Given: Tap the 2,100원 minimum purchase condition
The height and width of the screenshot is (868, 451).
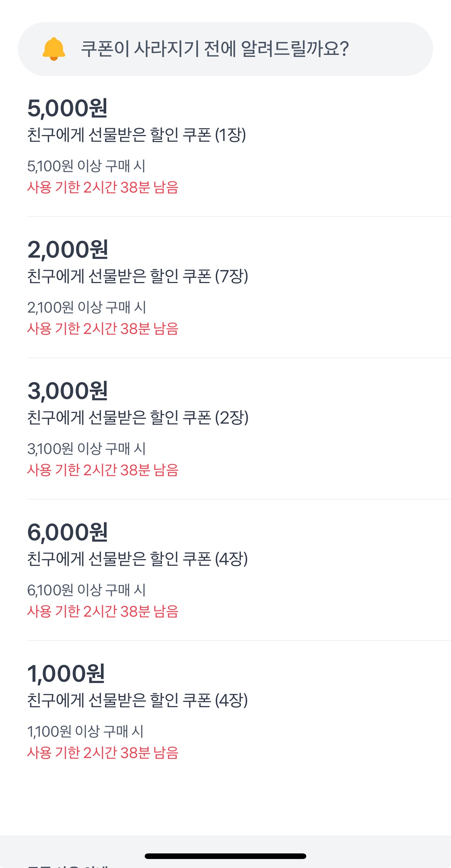Looking at the screenshot, I should coord(86,307).
